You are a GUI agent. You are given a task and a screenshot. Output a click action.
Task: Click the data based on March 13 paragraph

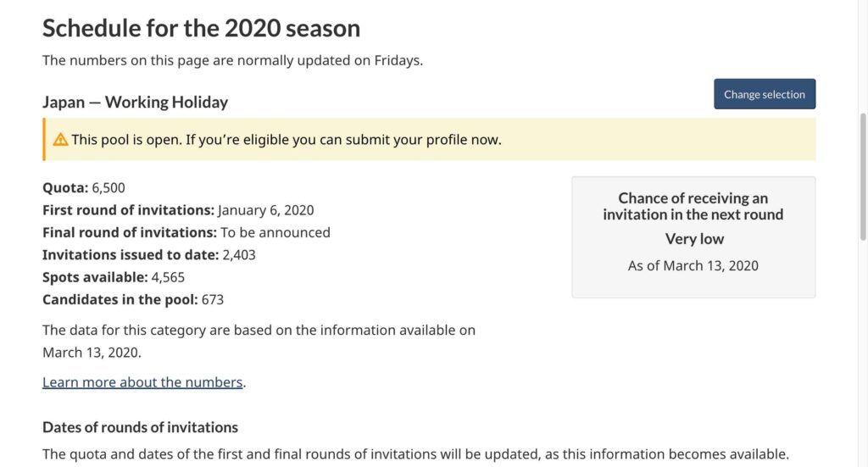coord(259,341)
